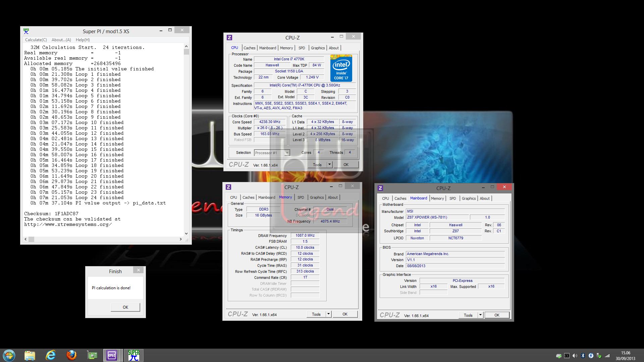
Task: Launch Internet Explorer from the taskbar
Action: (51, 355)
